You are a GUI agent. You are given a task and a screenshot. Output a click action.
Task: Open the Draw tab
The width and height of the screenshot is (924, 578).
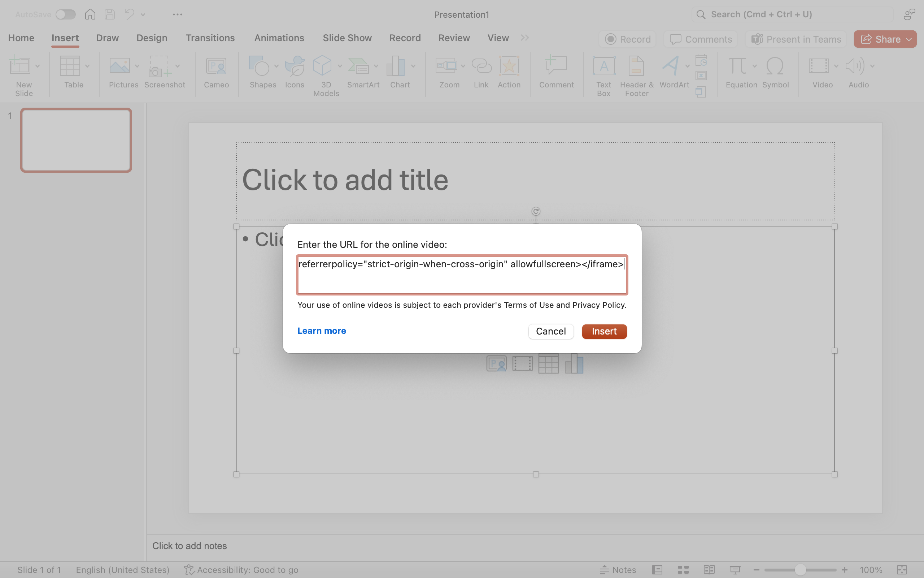pyautogui.click(x=107, y=38)
